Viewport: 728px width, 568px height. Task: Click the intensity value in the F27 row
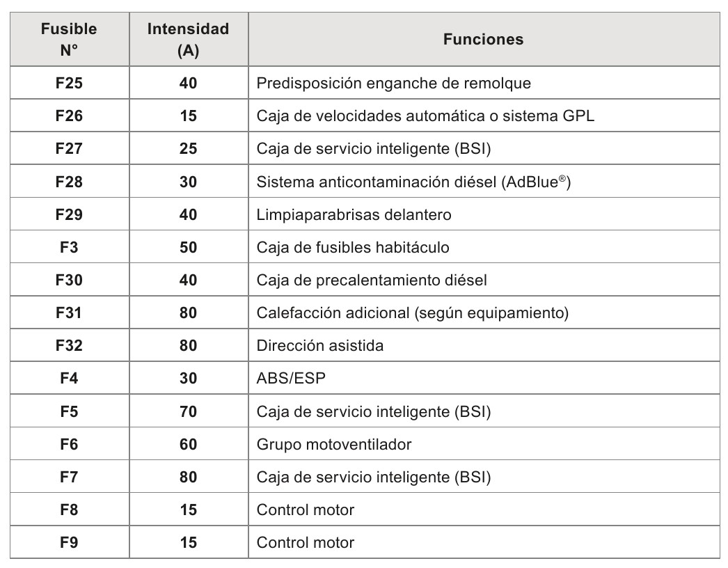click(x=188, y=149)
